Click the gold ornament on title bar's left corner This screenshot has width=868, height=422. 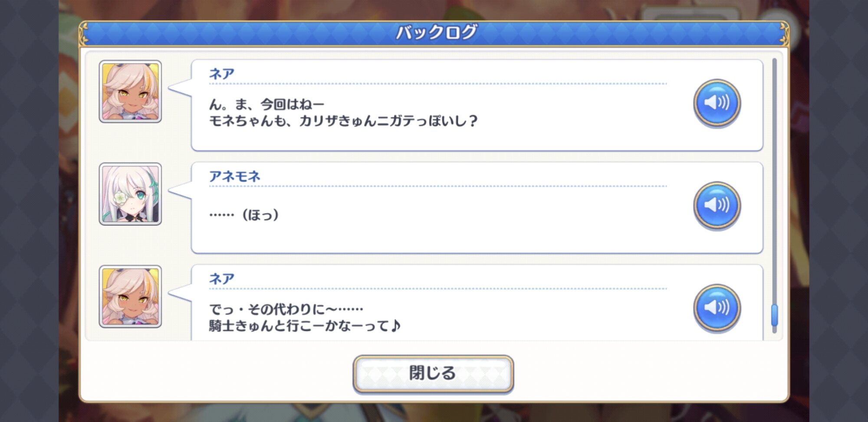click(84, 33)
